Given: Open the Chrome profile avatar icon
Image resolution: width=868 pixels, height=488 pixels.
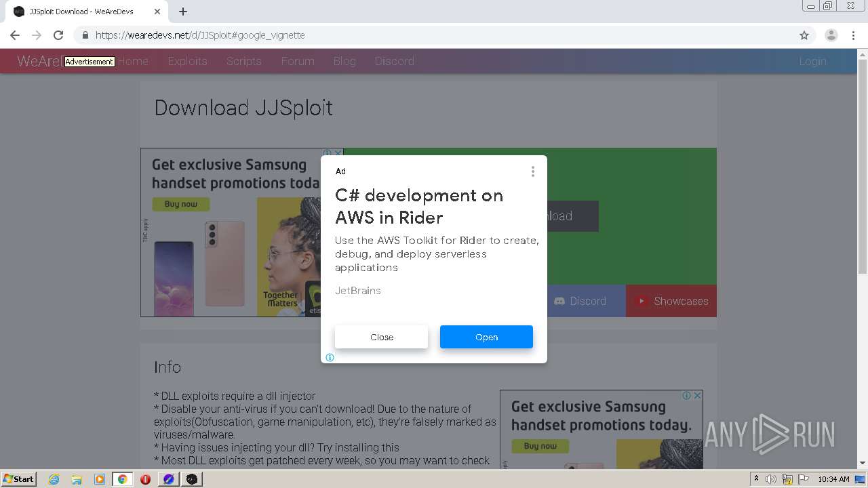Looking at the screenshot, I should 831,35.
